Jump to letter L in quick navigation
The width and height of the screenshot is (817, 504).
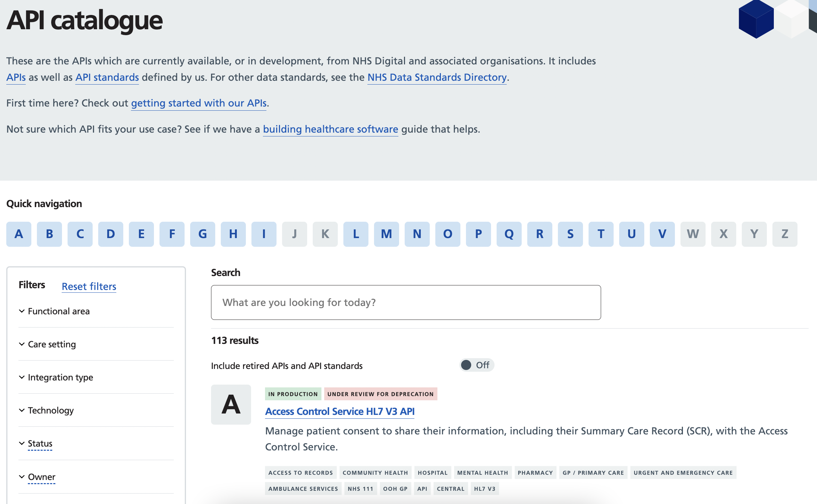(356, 234)
